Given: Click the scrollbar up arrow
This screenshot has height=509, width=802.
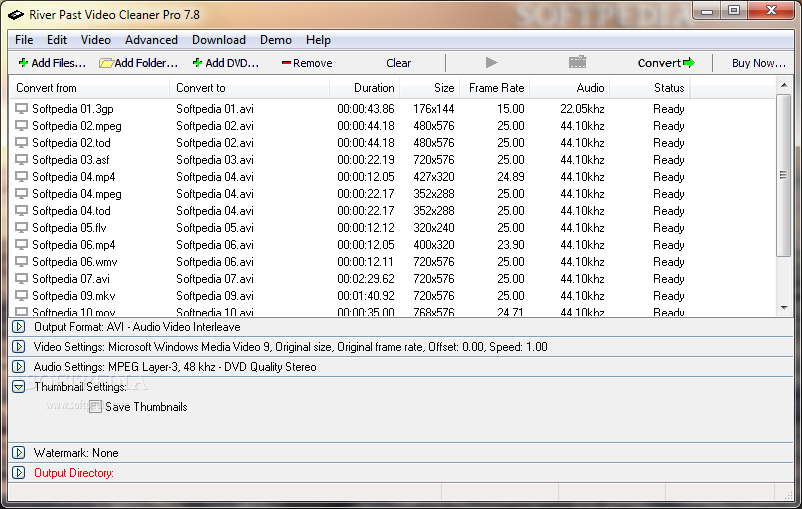Looking at the screenshot, I should click(784, 85).
